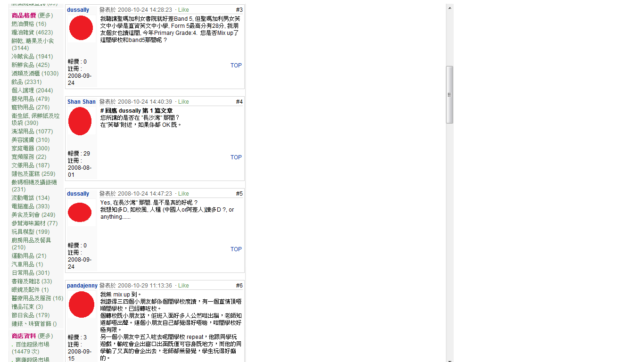The image size is (644, 362).
Task: Open 糧油雜貨 (4623) category
Action: [32, 33]
